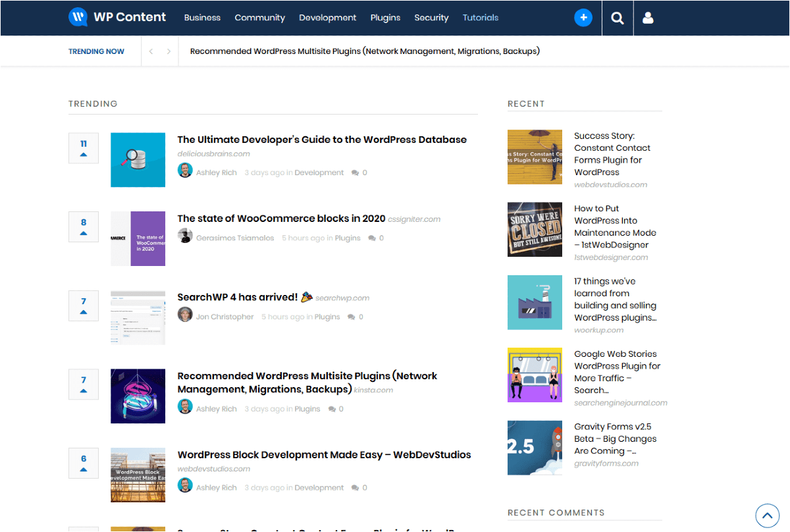
Task: Visit deliciousbrains.com source link
Action: click(x=214, y=154)
